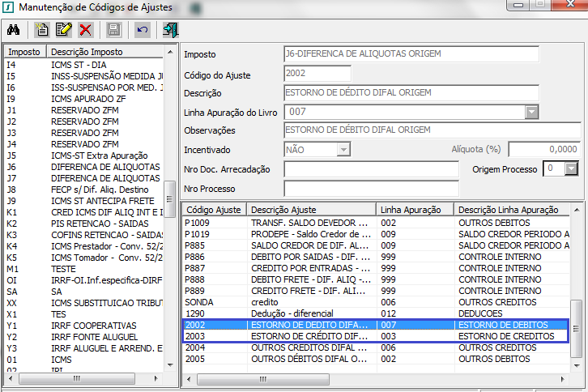
Task: Click the blue undo arrow icon
Action: tap(143, 30)
